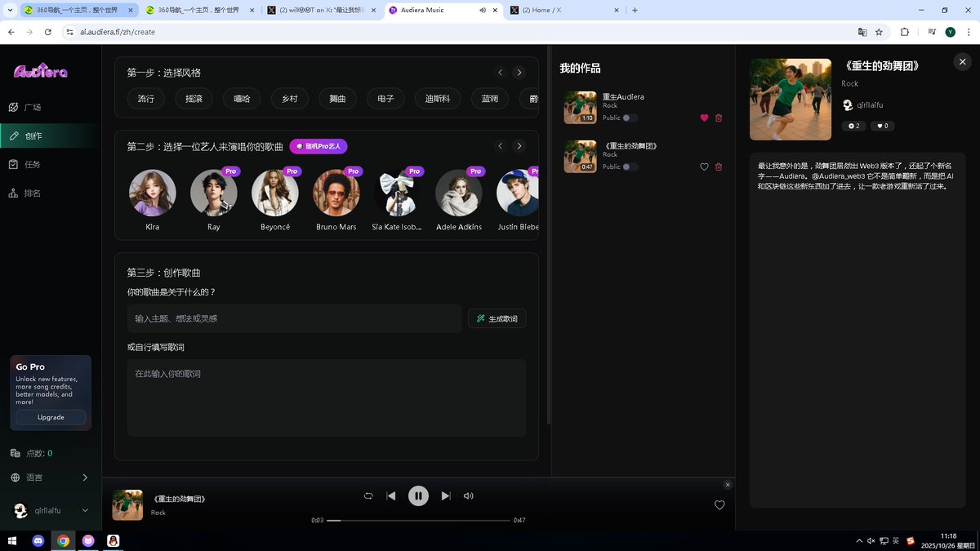Toggle Public switch for 《重生的劲舞团》

tap(630, 167)
